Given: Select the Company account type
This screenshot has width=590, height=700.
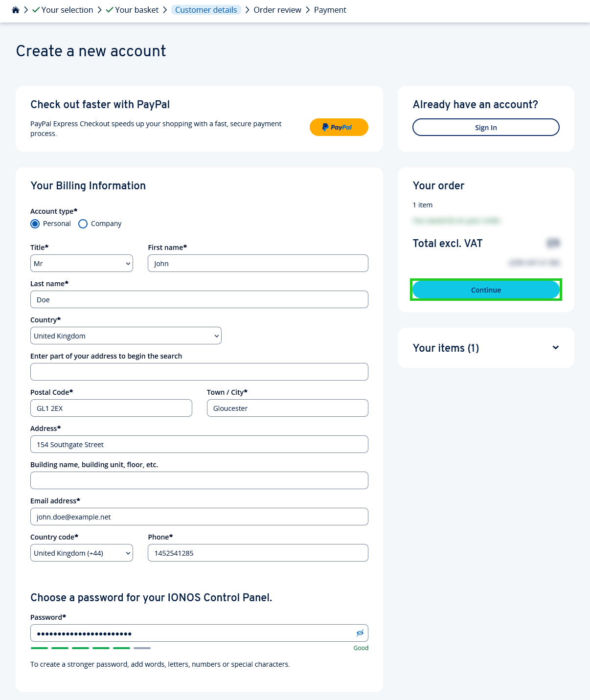Looking at the screenshot, I should (83, 224).
